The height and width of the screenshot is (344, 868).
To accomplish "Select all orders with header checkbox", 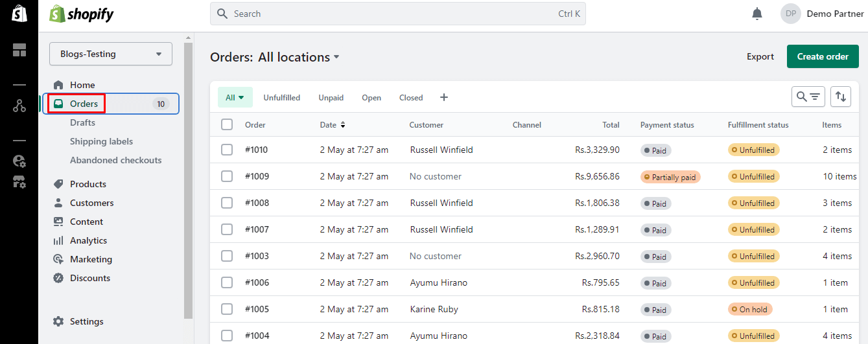I will (227, 124).
